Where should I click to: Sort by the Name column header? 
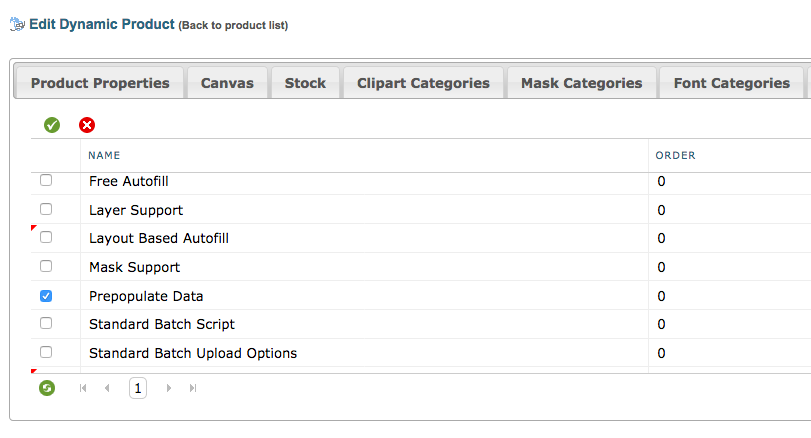[104, 155]
